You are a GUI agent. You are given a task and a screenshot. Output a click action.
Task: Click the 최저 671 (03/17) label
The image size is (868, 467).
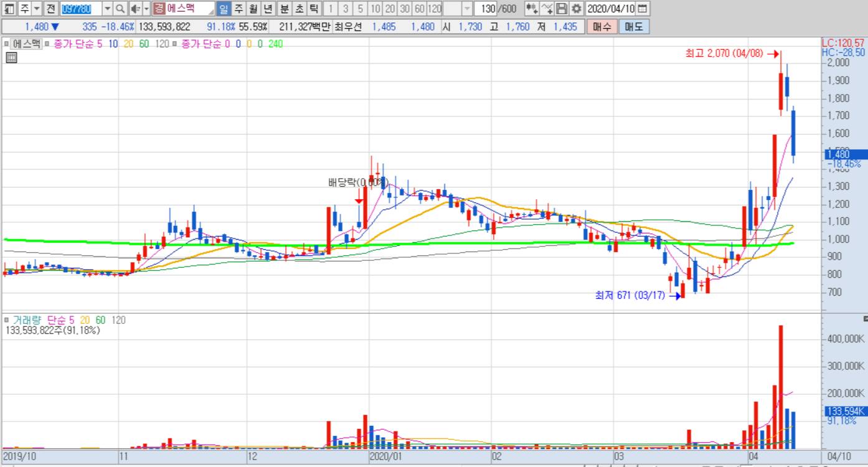630,296
